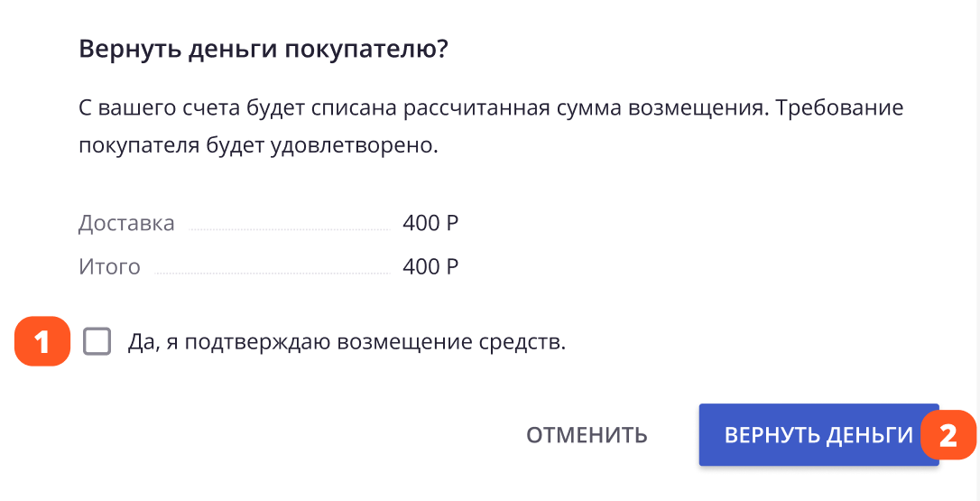
Task: Click the text 'покупателя будет удовлетворено.'
Action: 258,146
